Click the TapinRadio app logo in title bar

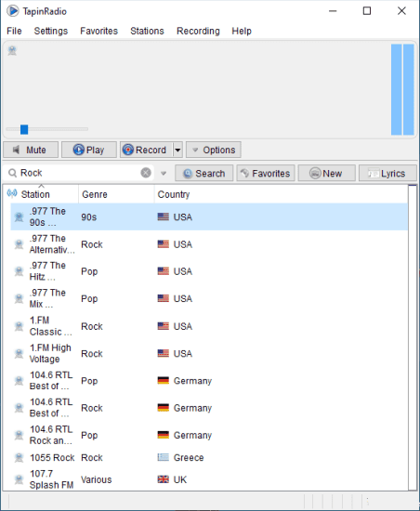click(x=13, y=11)
